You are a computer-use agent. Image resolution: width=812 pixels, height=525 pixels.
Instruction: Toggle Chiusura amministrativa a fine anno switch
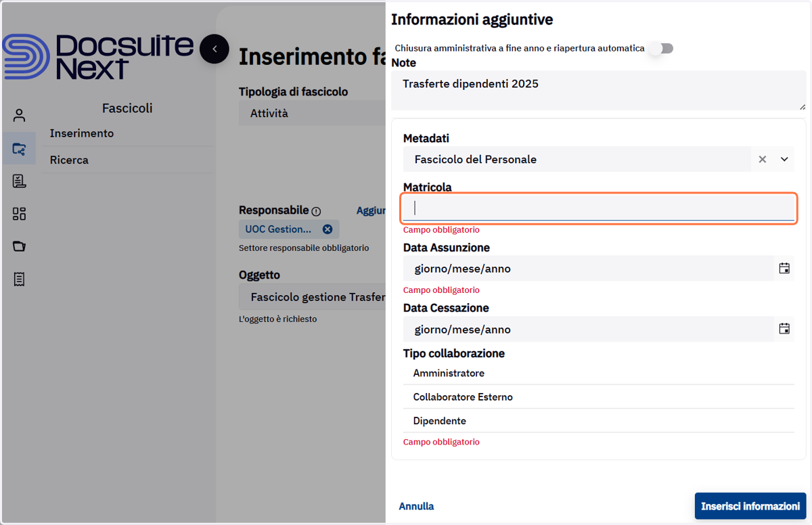pos(661,48)
